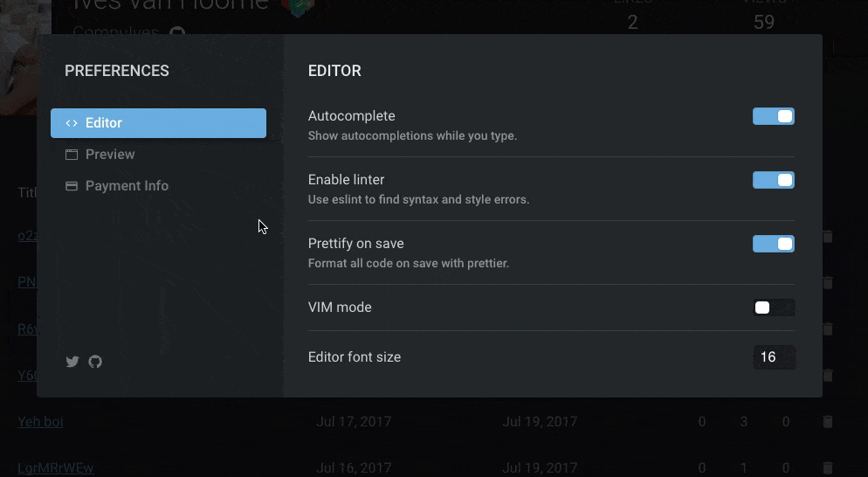Click the window icon beside Preview
The image size is (868, 477).
pyautogui.click(x=72, y=155)
